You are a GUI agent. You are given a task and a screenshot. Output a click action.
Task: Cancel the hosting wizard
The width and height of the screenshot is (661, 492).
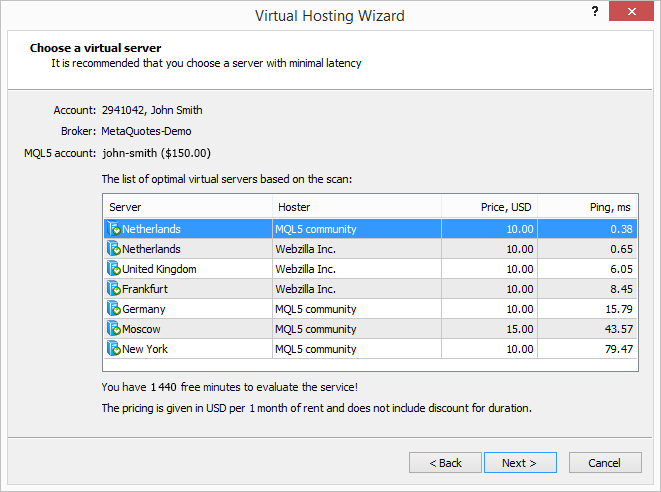coord(605,463)
